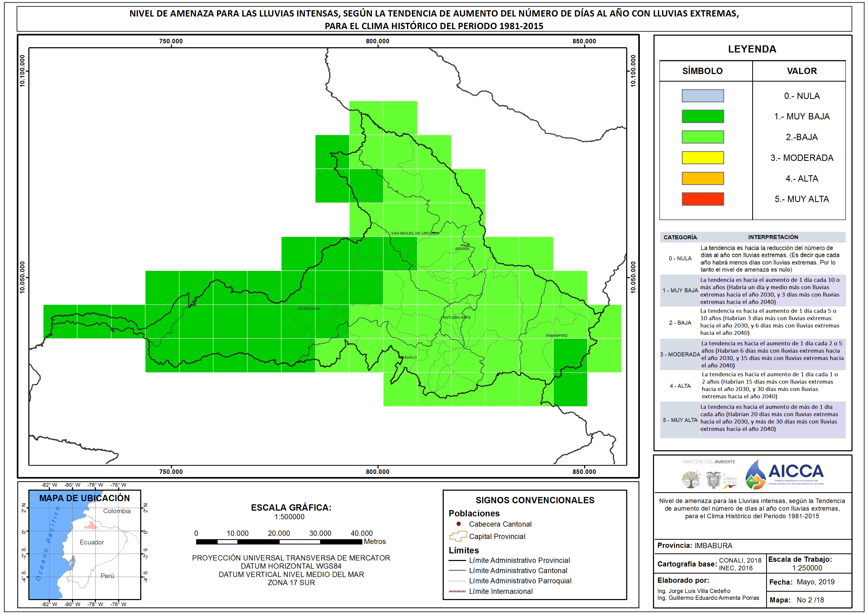Image resolution: width=868 pixels, height=614 pixels.
Task: Click the MUY BAJA dark green swatch
Action: click(x=702, y=117)
